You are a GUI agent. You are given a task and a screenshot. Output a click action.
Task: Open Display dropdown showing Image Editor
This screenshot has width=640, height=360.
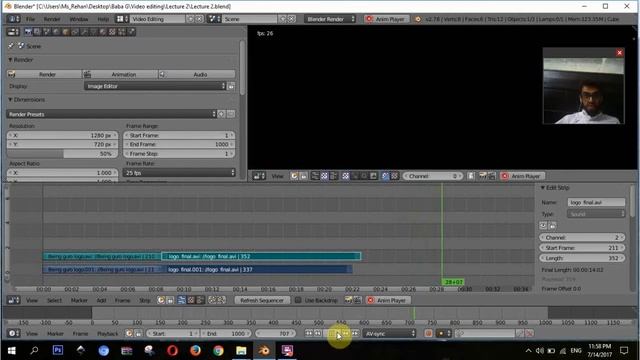pyautogui.click(x=155, y=86)
